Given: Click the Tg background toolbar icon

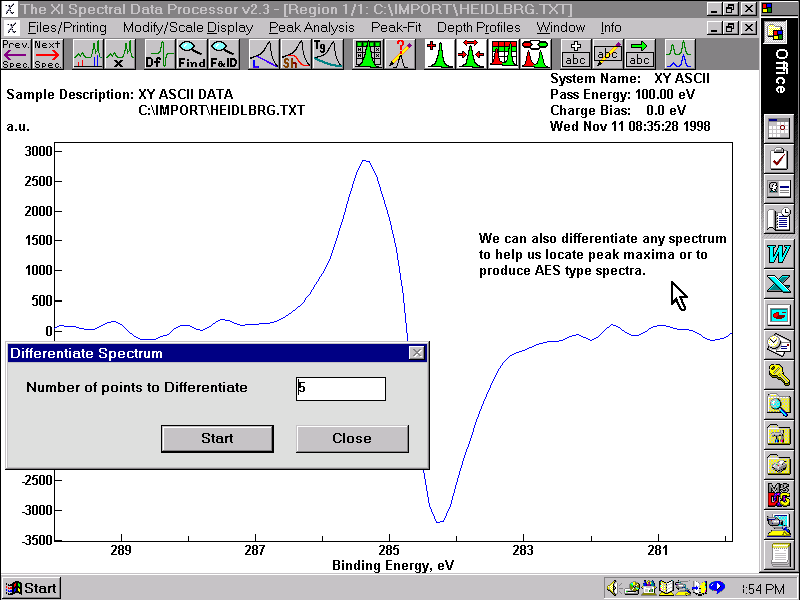Looking at the screenshot, I should click(327, 54).
